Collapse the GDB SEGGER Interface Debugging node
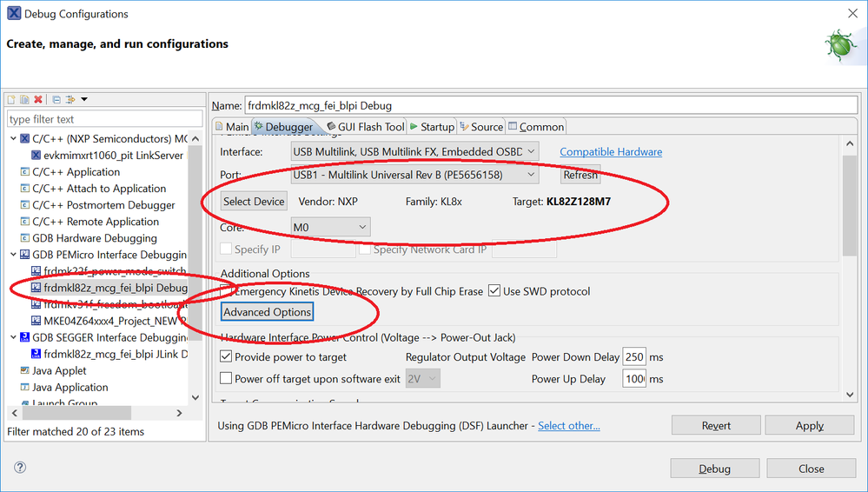Image resolution: width=868 pixels, height=492 pixels. tap(13, 337)
